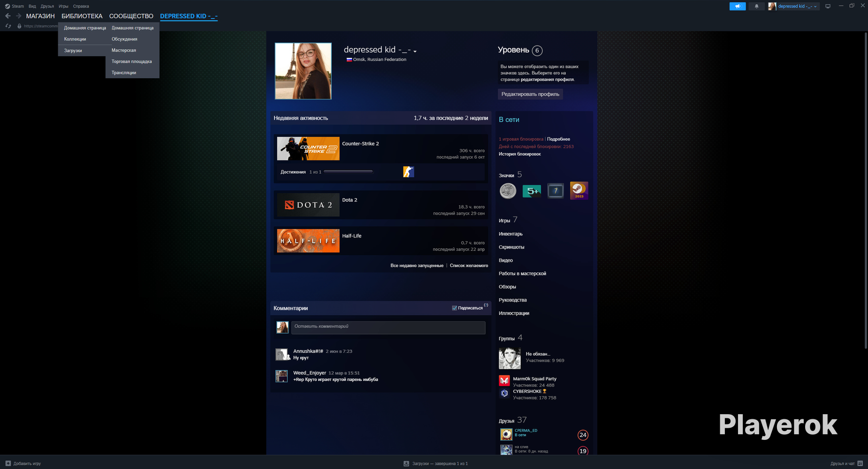This screenshot has height=469, width=868.
Task: Click the level 6 circle badge
Action: [x=537, y=50]
